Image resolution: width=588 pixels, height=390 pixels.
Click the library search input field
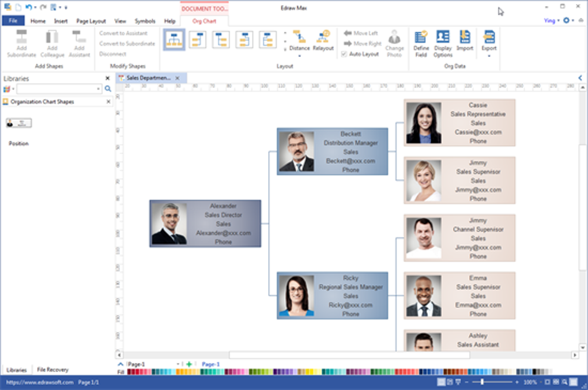point(56,89)
